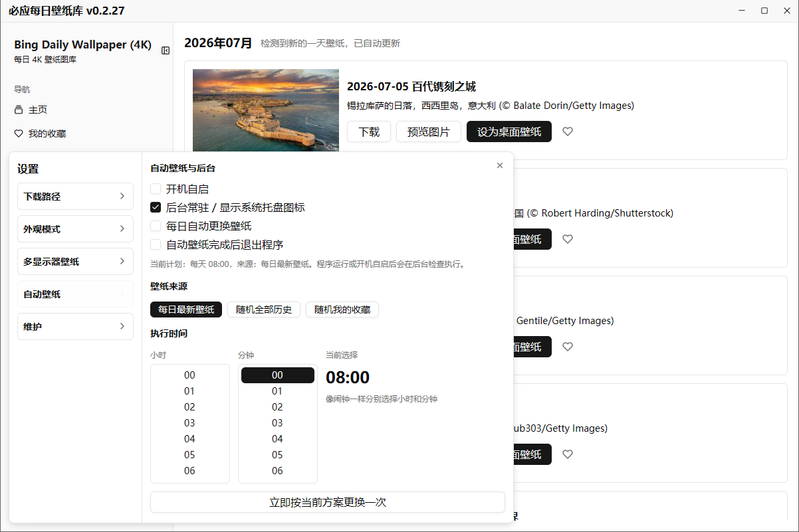Screen dimensions: 799x532
Task: Uncheck 后台常驻 / 显示系统托盘图标
Action: point(156,207)
